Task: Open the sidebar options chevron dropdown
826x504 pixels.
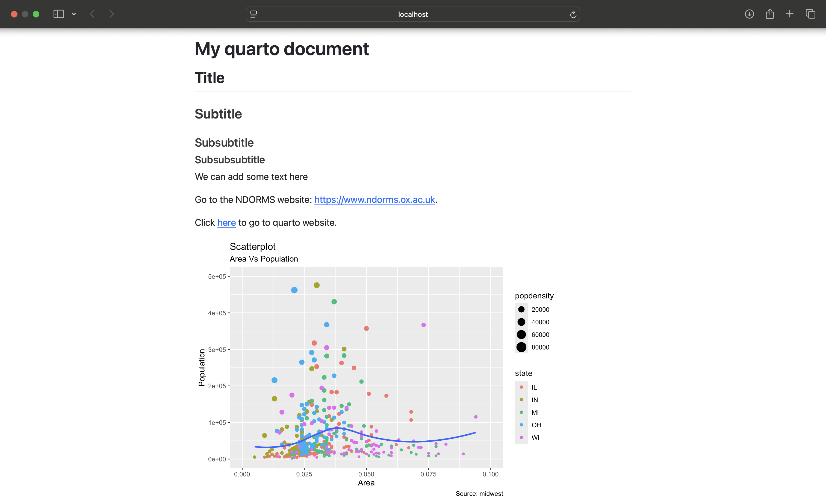Action: (x=74, y=14)
